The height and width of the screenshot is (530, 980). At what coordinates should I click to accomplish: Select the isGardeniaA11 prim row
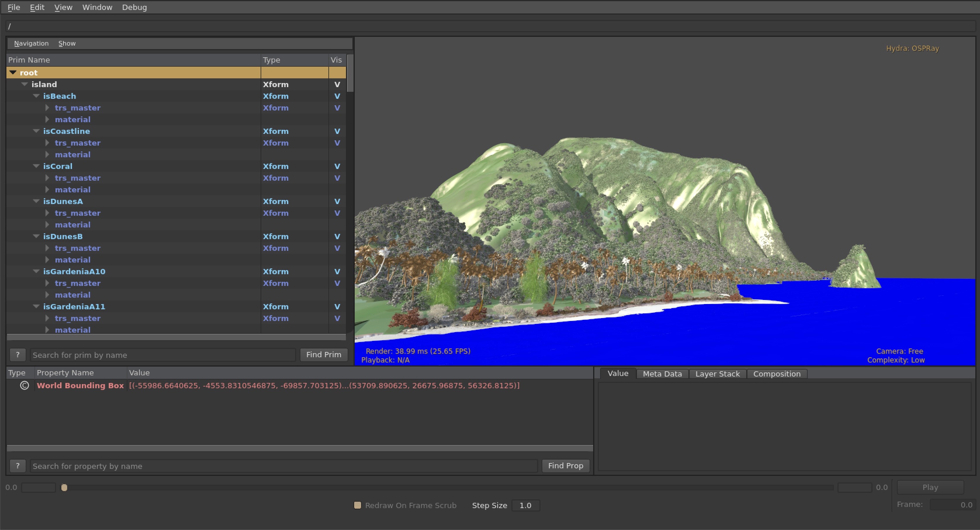176,306
